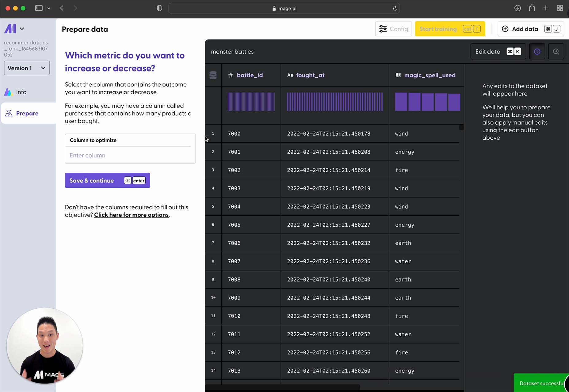Image resolution: width=569 pixels, height=392 pixels.
Task: Click the plus circle icon on Add data
Action: (x=505, y=29)
